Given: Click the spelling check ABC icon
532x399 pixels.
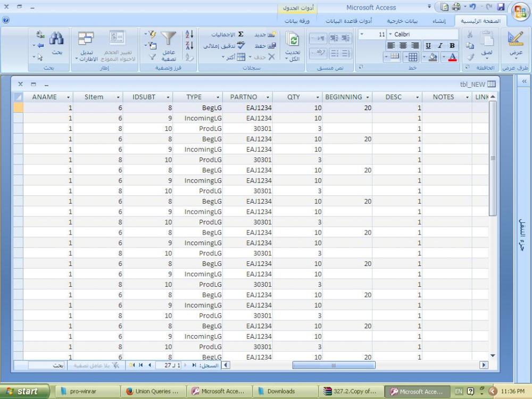Looking at the screenshot, I should tap(240, 46).
